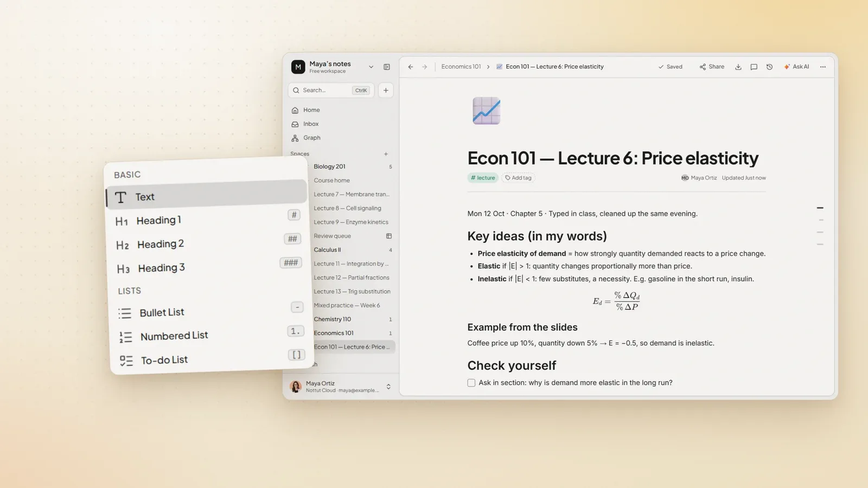Click the Review queue table icon
Screen dimensions: 868x488
coord(388,236)
